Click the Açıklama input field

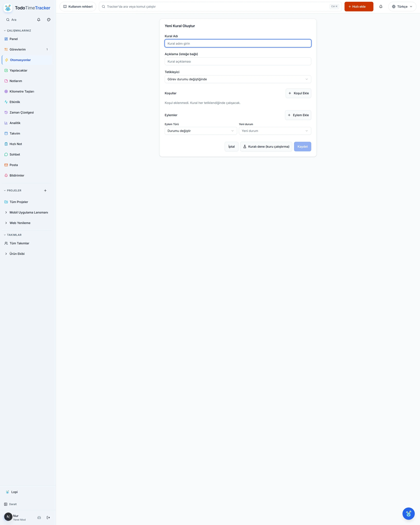[x=238, y=61]
